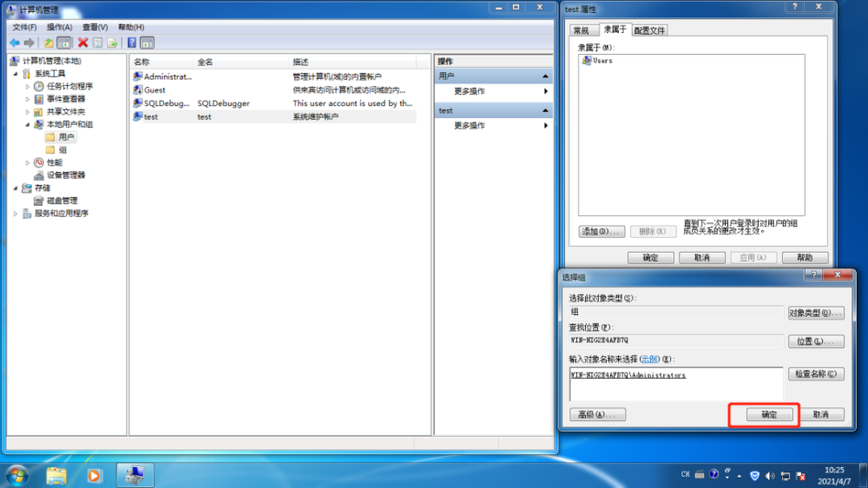The image size is (868, 488).
Task: Click the red X Delete toolbar icon
Action: (83, 43)
